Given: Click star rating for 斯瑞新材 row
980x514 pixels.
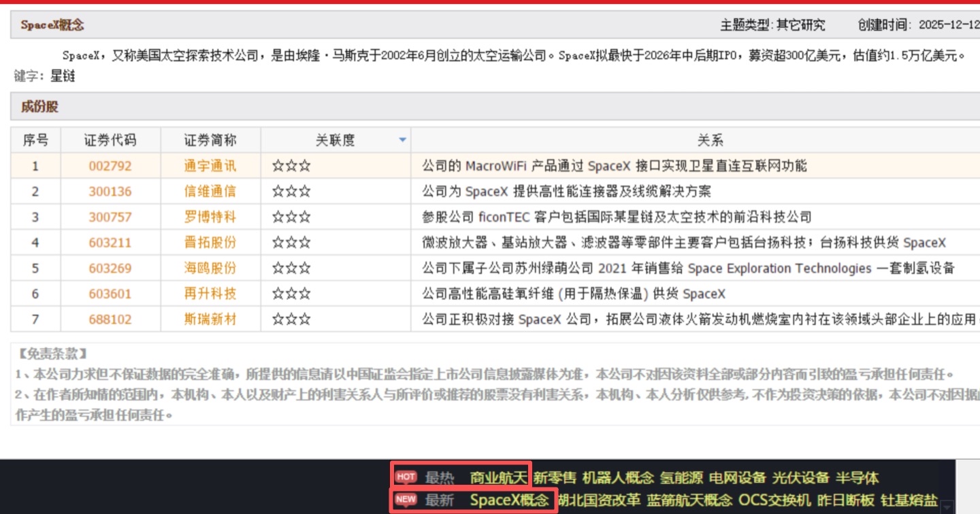Looking at the screenshot, I should point(291,320).
